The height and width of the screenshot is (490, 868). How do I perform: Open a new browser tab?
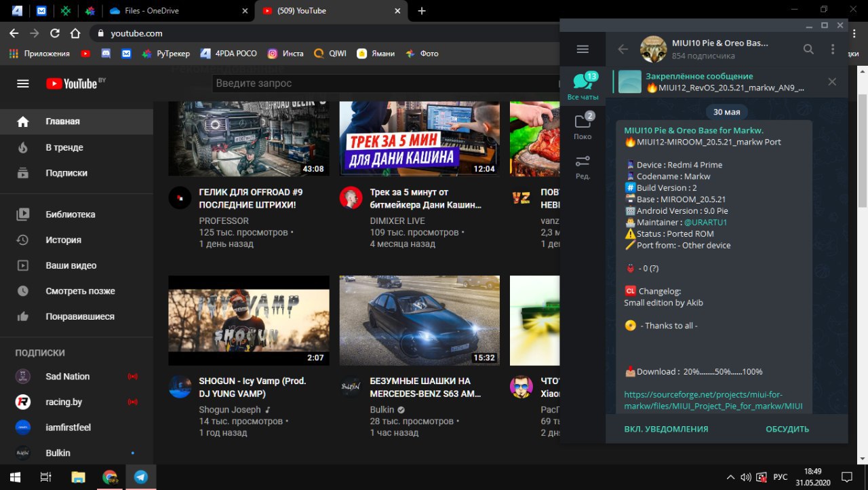tap(422, 11)
